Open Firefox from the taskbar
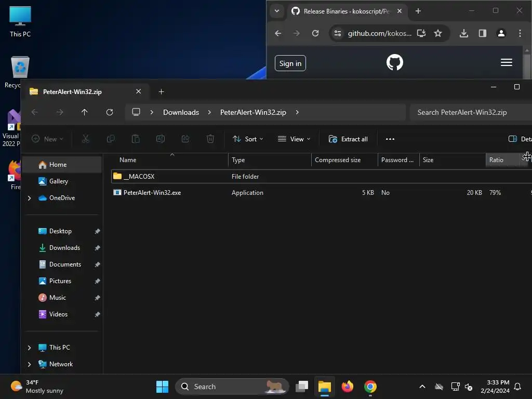 pyautogui.click(x=347, y=387)
